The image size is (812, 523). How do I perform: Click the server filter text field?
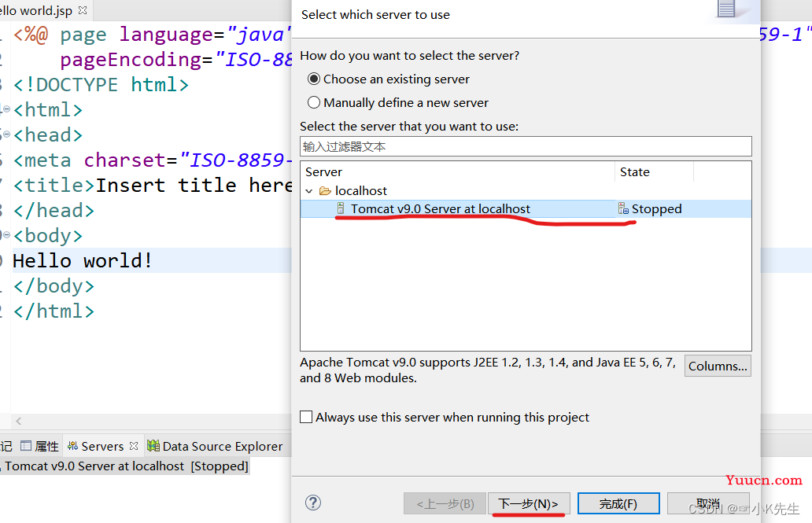526,146
